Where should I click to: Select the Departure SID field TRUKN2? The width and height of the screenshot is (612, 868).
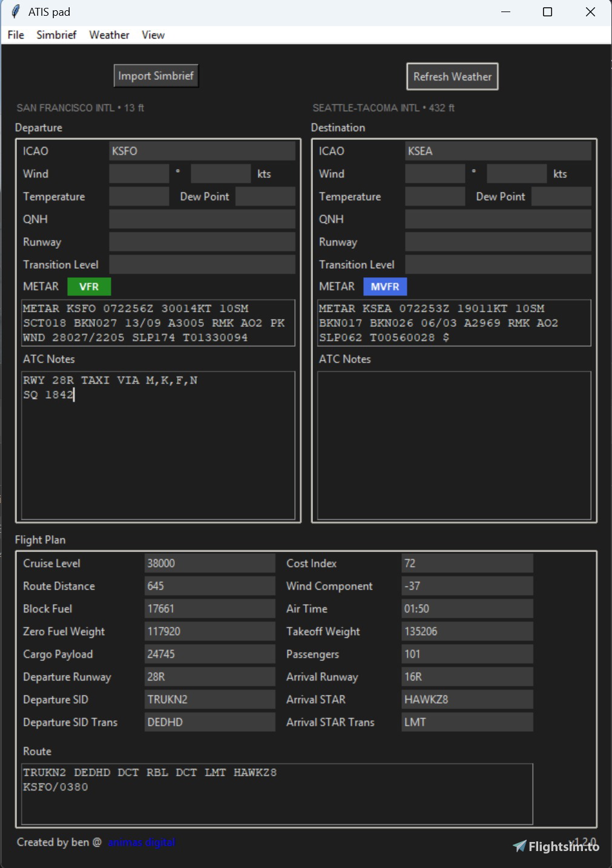pyautogui.click(x=210, y=699)
